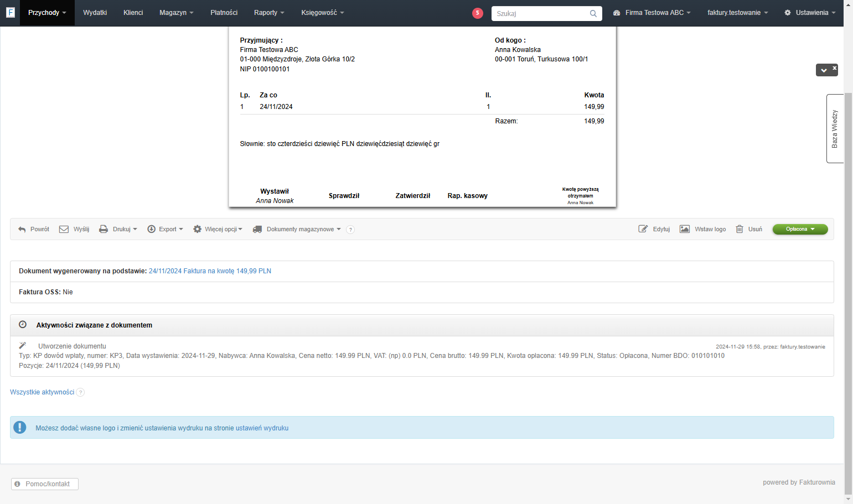Click the trash icon for Usuń
The width and height of the screenshot is (853, 504).
click(739, 229)
